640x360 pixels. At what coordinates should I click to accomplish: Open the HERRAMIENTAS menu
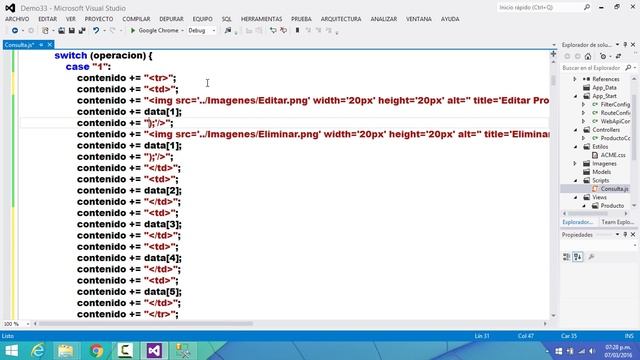[261, 19]
